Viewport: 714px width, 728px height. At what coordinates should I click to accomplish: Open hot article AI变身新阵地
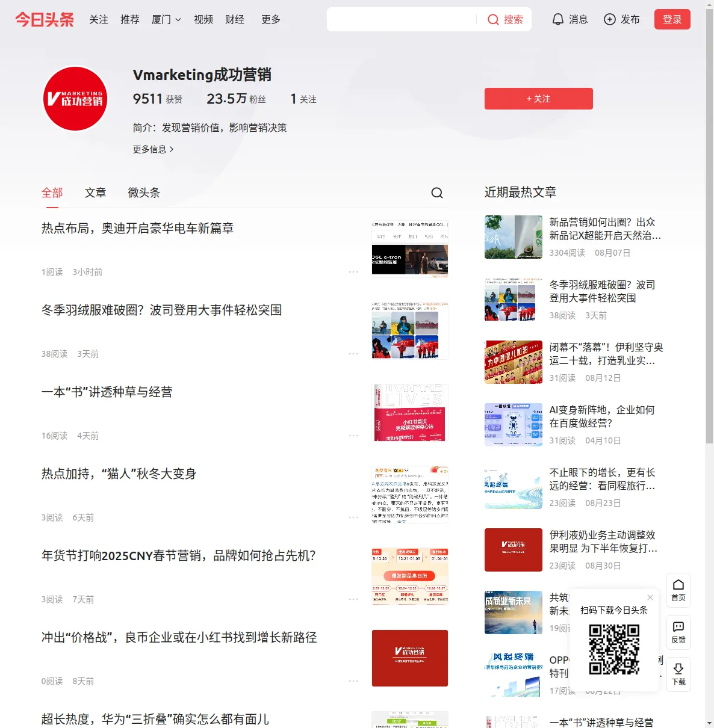601,417
